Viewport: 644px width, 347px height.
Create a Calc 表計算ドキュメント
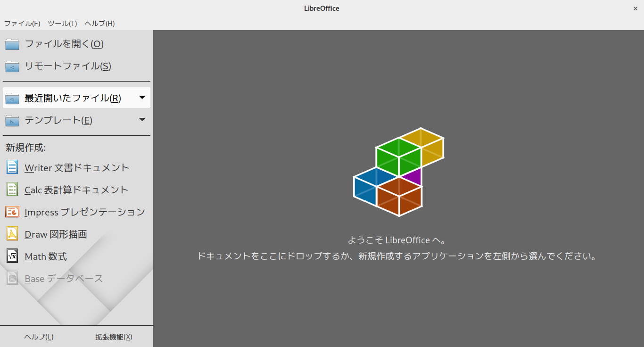click(x=77, y=190)
